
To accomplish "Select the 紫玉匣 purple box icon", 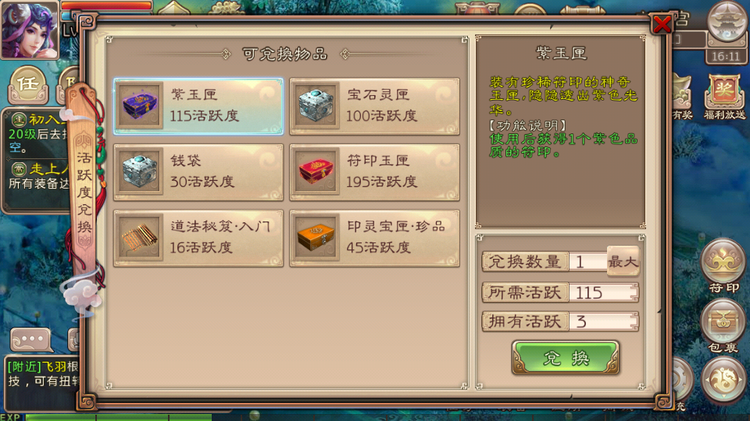I will click(x=139, y=106).
